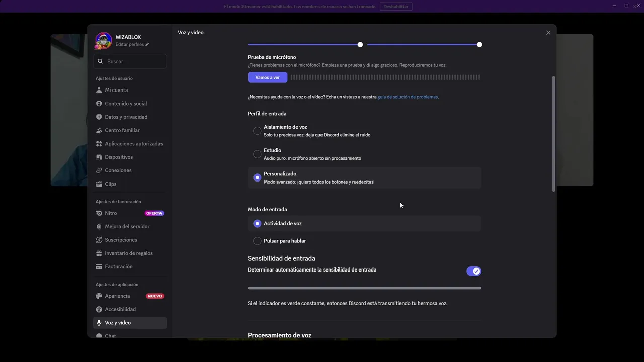The image size is (644, 362).
Task: Close the settings dialog with X
Action: 548,33
